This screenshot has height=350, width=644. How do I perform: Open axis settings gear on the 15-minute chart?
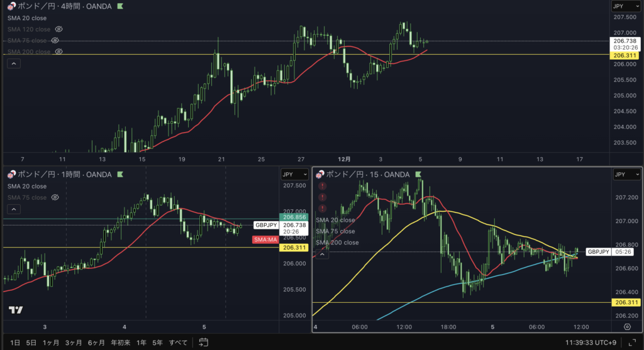[x=627, y=327]
